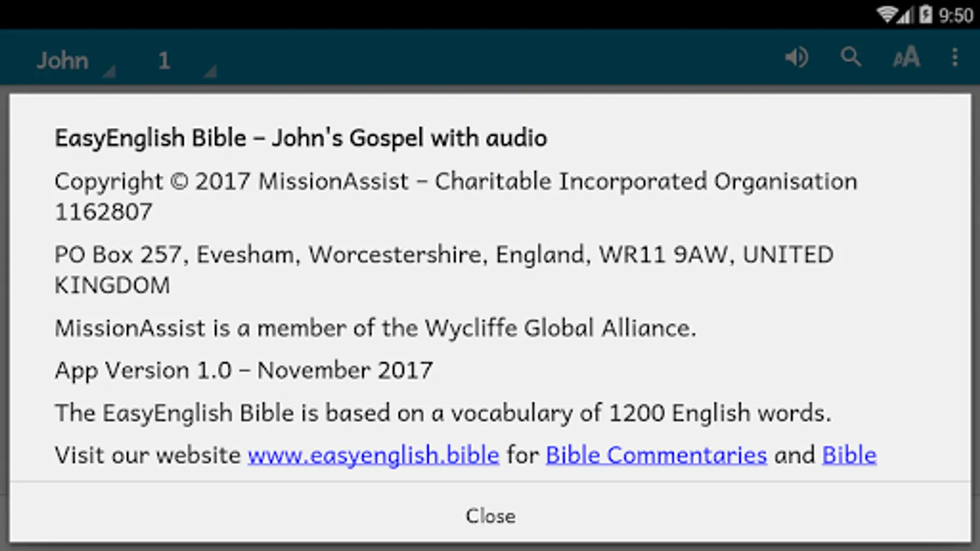
Task: Tap the battery indicator icon
Action: [x=925, y=14]
